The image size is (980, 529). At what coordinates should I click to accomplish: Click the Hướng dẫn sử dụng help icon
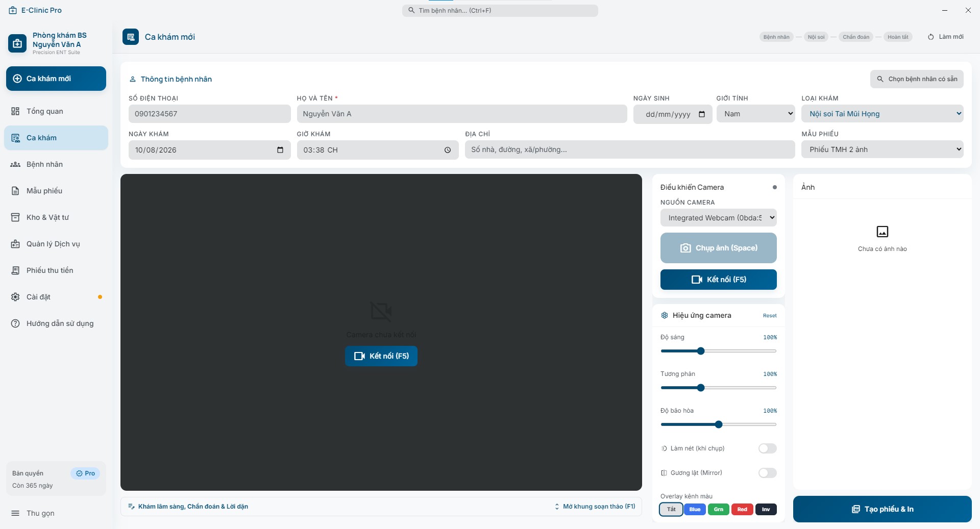tap(15, 323)
